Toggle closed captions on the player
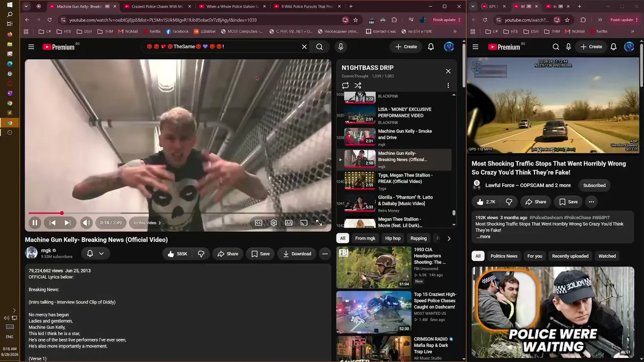 [259, 223]
